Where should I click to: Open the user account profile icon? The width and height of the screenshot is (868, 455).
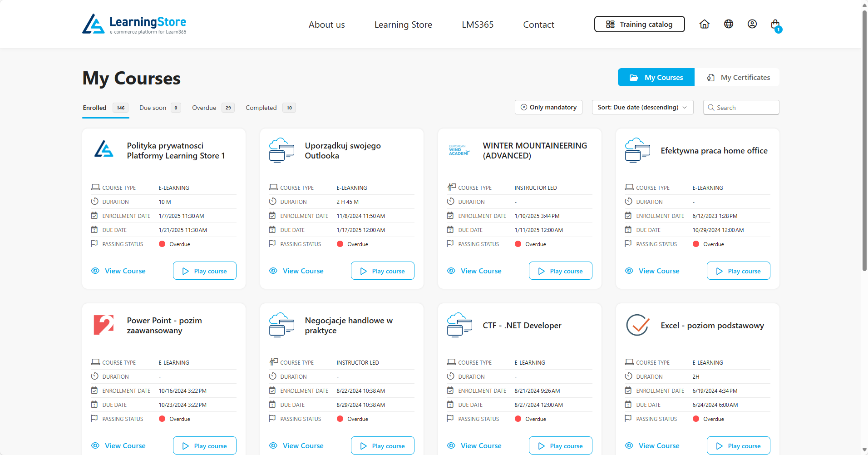coord(752,24)
